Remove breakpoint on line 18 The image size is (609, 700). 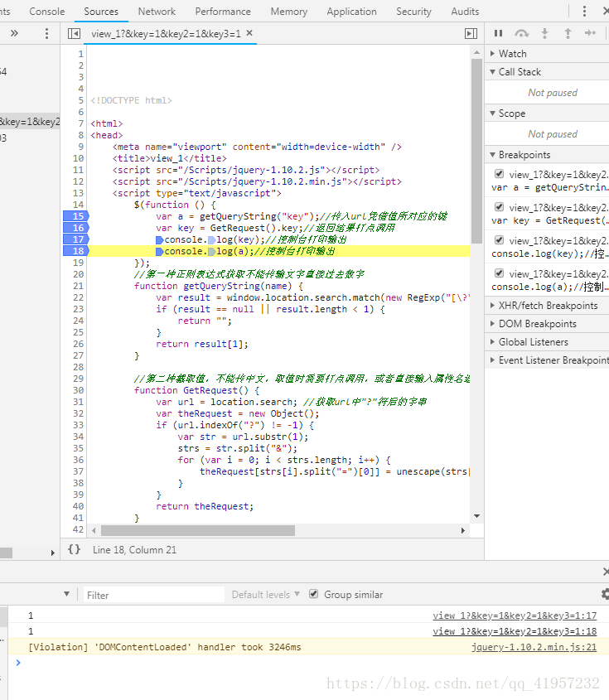[x=76, y=251]
